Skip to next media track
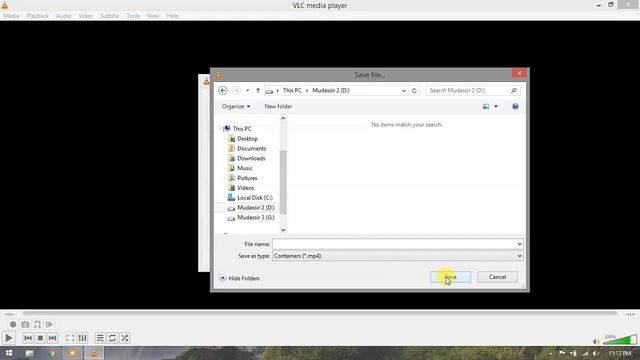The height and width of the screenshot is (360, 640). 52,338
